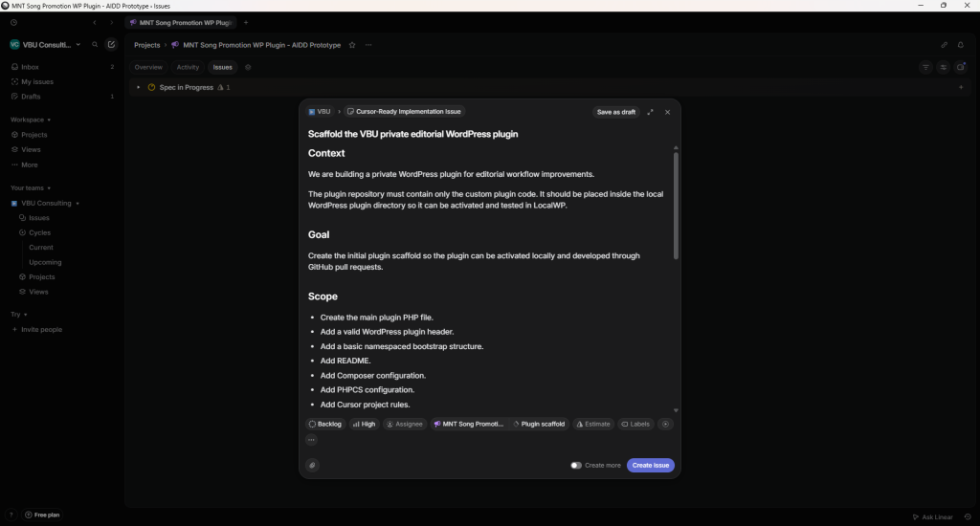This screenshot has height=526, width=980.
Task: Select the Issues tab
Action: tap(222, 68)
